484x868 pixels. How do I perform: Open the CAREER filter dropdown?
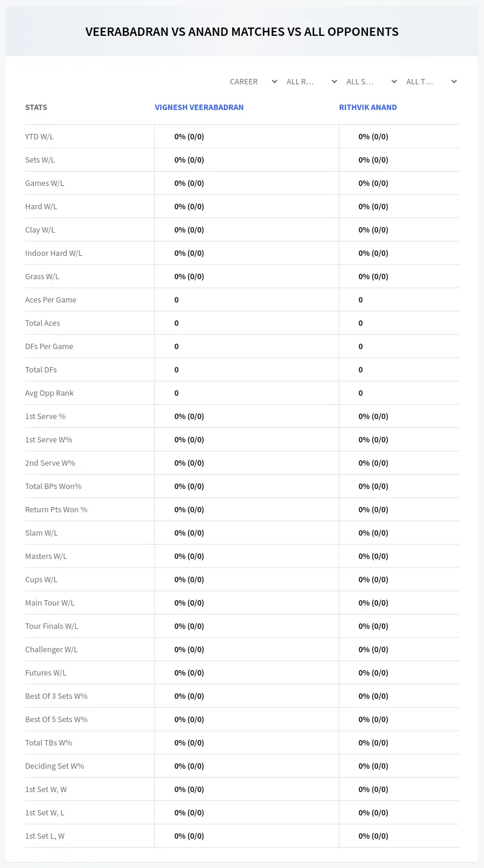(x=253, y=81)
